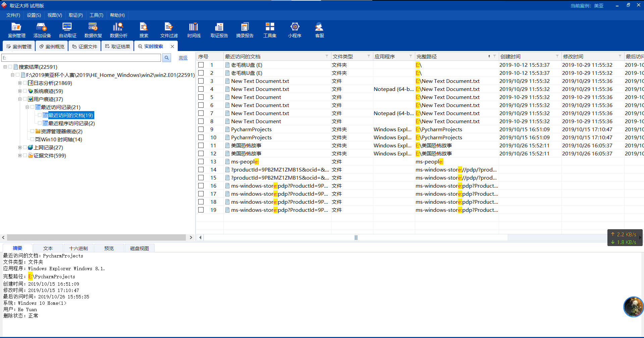Expand the 系统痕迹(59) node
The height and width of the screenshot is (338, 644).
(20, 91)
